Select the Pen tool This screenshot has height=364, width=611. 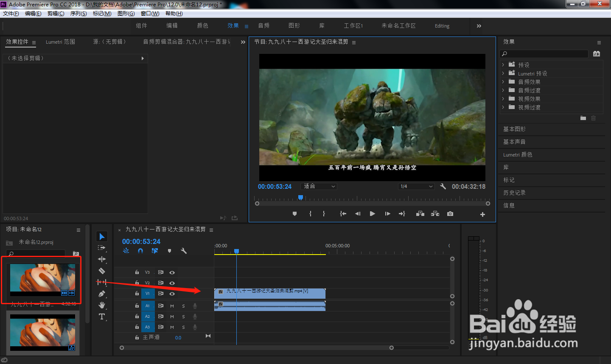101,294
